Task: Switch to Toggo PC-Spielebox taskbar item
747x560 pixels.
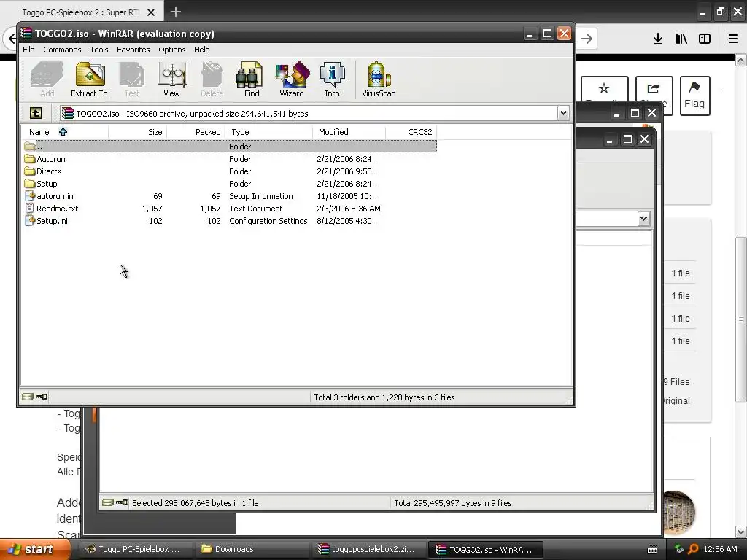Action: click(136, 549)
